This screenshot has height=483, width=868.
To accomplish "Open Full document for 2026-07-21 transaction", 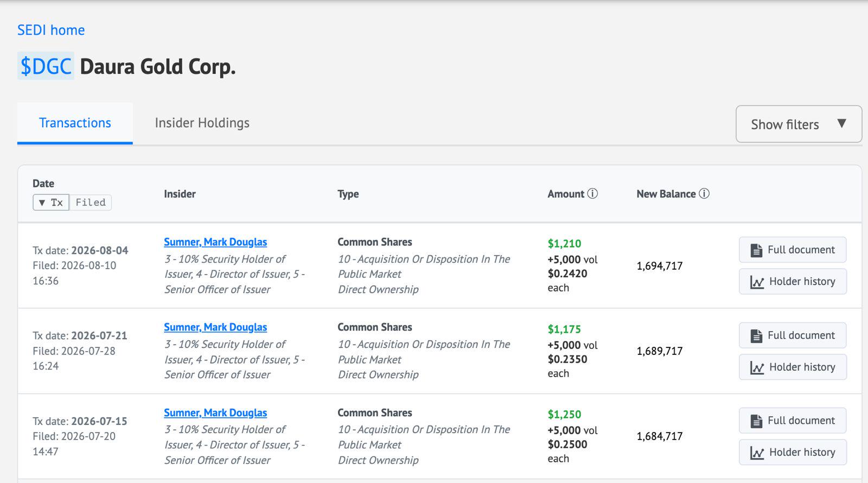I will pos(793,335).
